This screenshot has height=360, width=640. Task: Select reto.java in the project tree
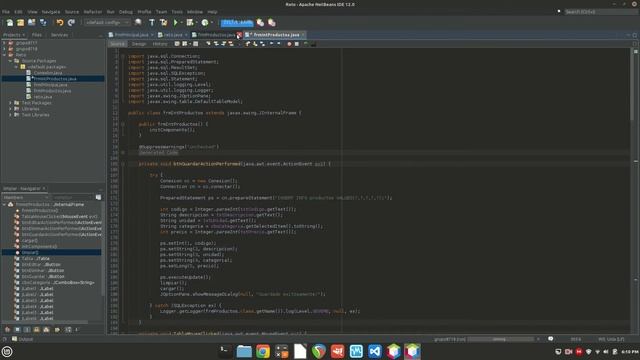pos(42,97)
